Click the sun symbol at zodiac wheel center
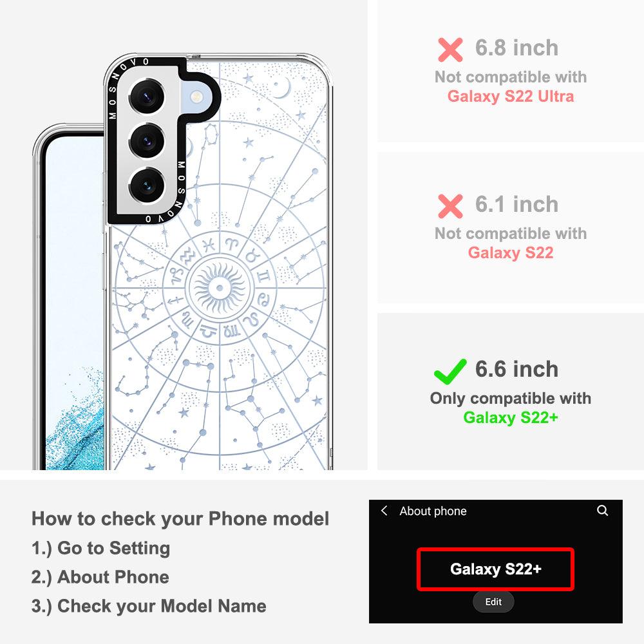644x644 pixels. point(220,287)
